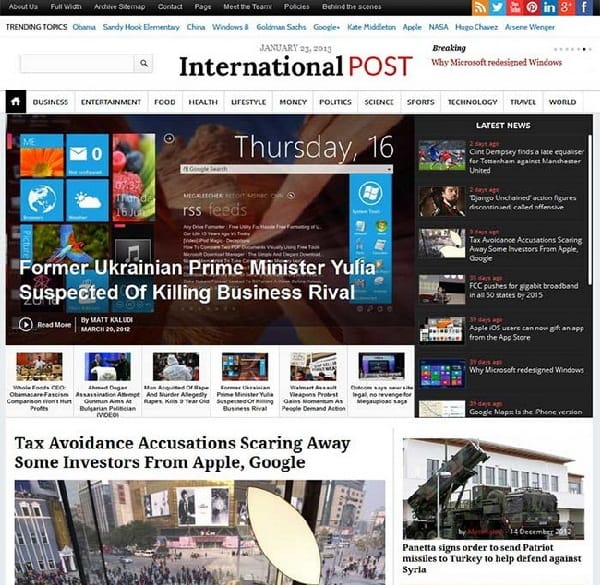Open Tax Avoidance Accusations article headline

pos(182,453)
